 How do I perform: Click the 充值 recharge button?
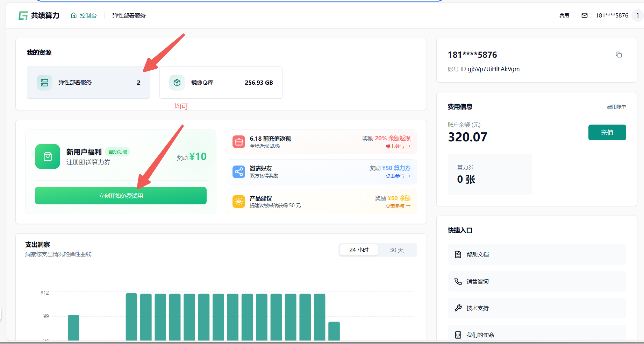[607, 132]
